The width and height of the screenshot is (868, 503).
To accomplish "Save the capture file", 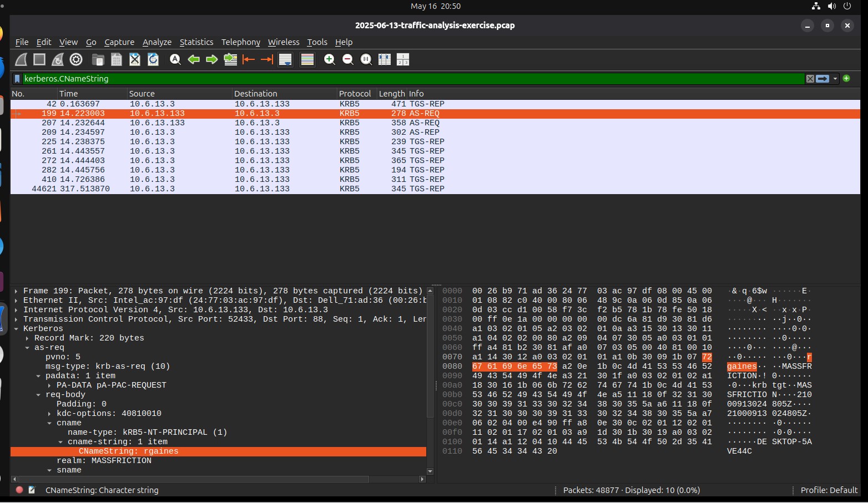I will pyautogui.click(x=116, y=59).
